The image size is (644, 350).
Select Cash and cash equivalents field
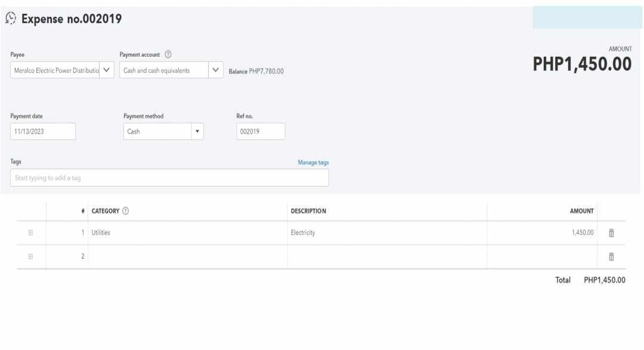pos(164,70)
